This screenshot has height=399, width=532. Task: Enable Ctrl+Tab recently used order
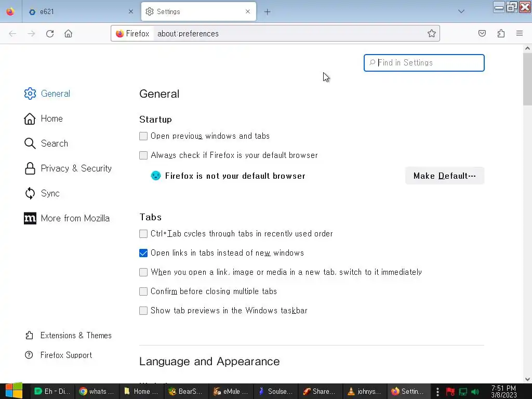[x=143, y=234]
